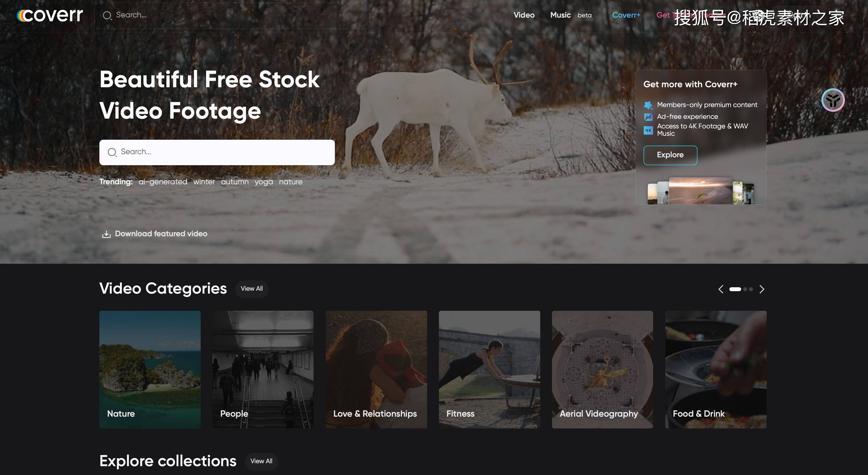Viewport: 868px width, 475px height.
Task: Click the magnifier icon in top navbar search
Action: 107,15
